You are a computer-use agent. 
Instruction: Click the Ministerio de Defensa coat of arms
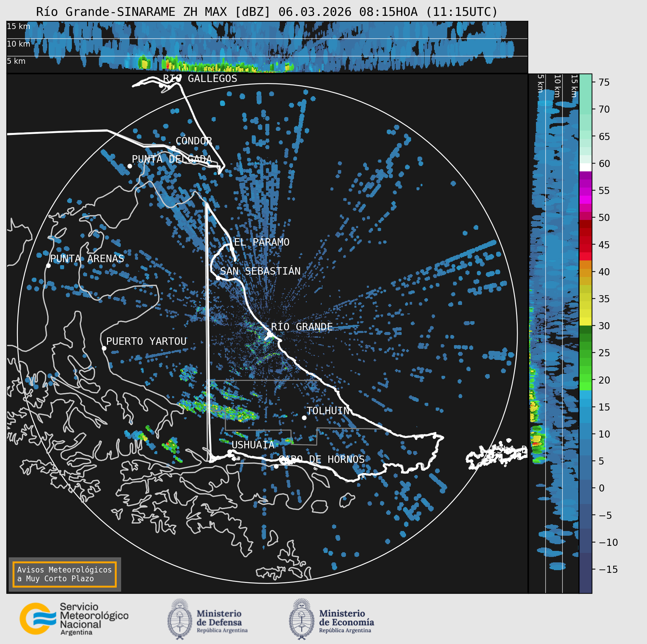click(x=180, y=619)
